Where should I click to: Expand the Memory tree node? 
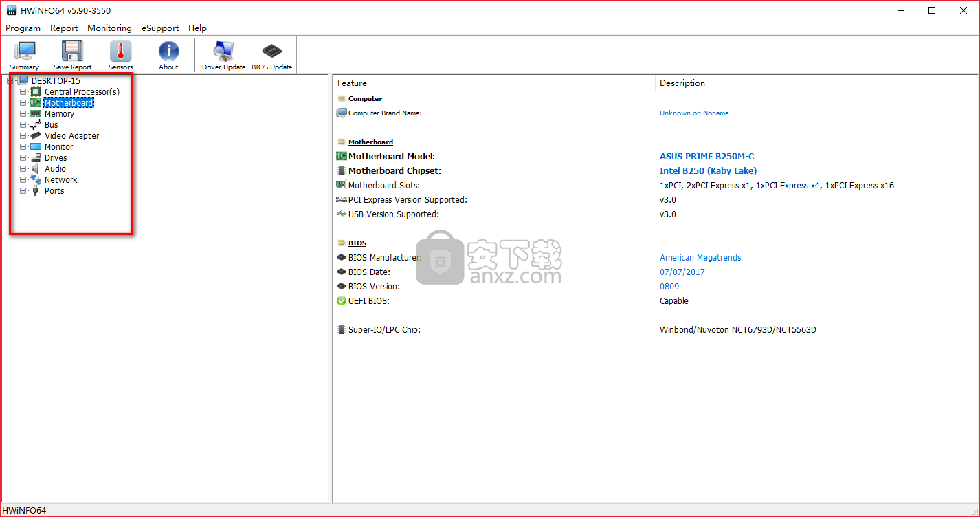coord(23,114)
